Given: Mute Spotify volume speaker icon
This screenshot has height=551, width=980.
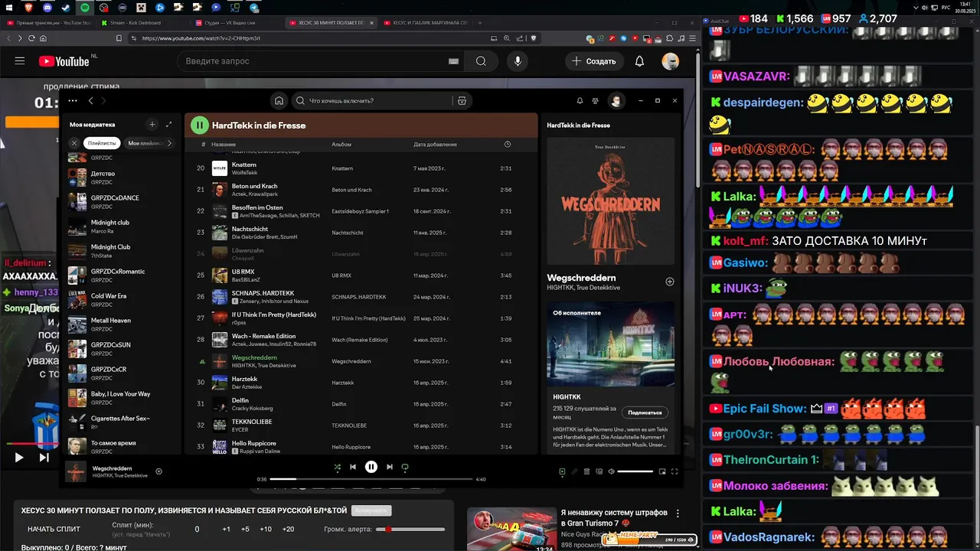Looking at the screenshot, I should tap(610, 471).
